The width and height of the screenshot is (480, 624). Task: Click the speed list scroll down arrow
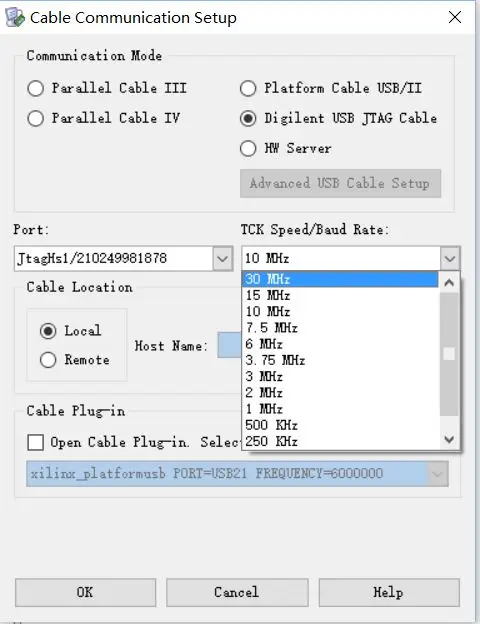point(449,439)
